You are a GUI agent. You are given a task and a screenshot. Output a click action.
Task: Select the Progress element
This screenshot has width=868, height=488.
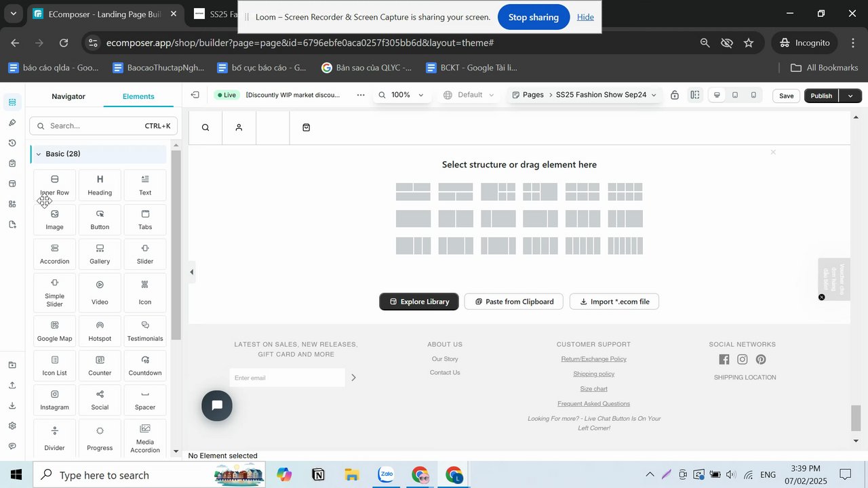click(x=100, y=439)
